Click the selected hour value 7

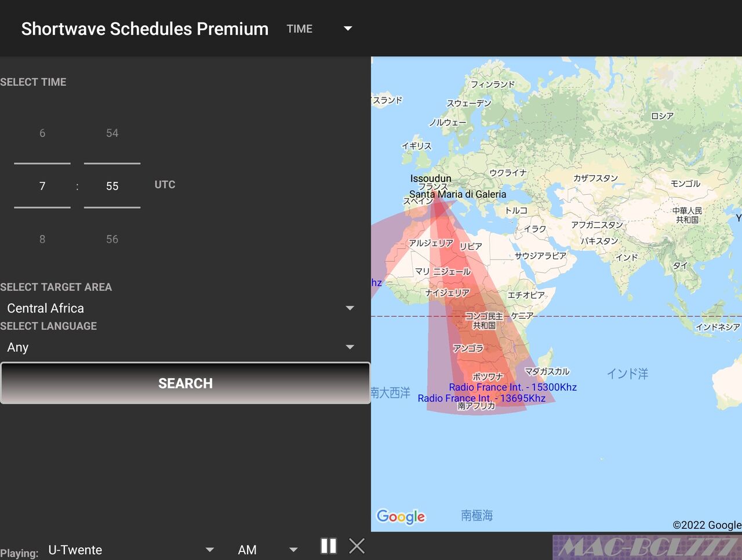click(x=42, y=186)
